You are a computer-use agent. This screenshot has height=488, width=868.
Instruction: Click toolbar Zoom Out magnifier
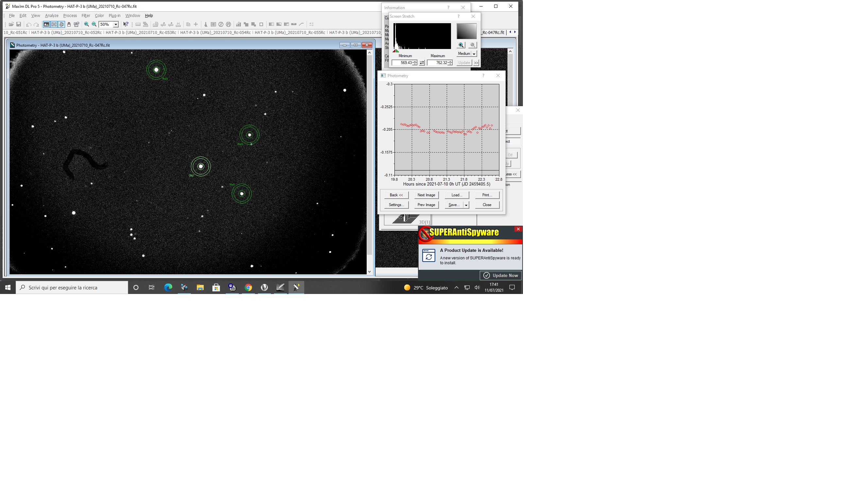tap(94, 24)
